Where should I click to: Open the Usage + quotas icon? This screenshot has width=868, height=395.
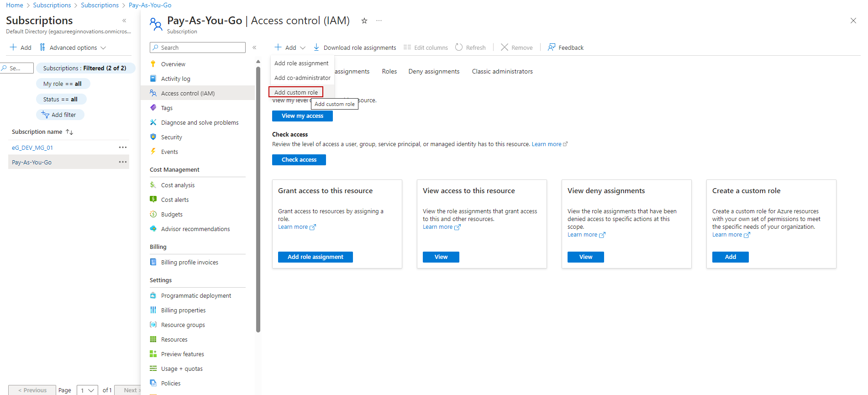(153, 369)
